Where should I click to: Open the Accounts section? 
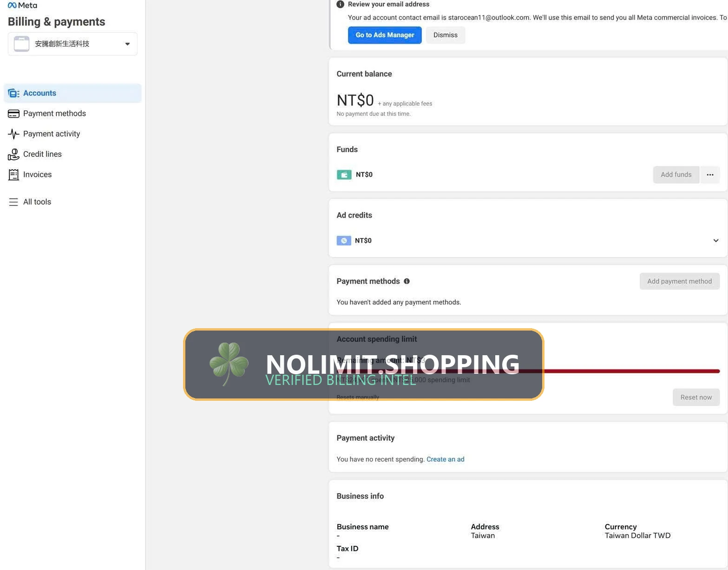pyautogui.click(x=72, y=93)
